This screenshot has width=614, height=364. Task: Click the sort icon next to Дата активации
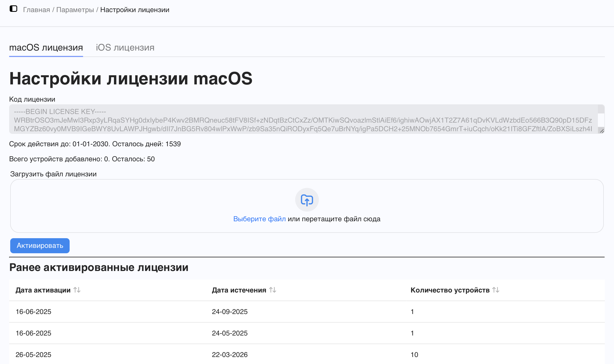click(77, 290)
